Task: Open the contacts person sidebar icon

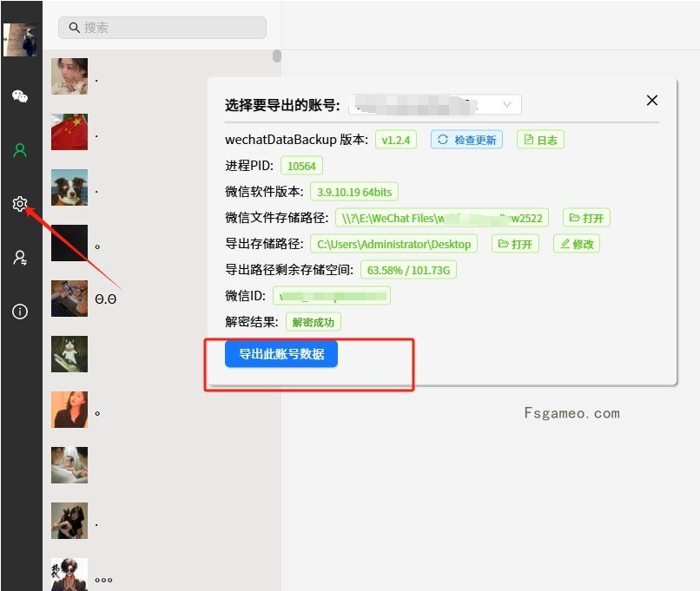Action: [20, 150]
